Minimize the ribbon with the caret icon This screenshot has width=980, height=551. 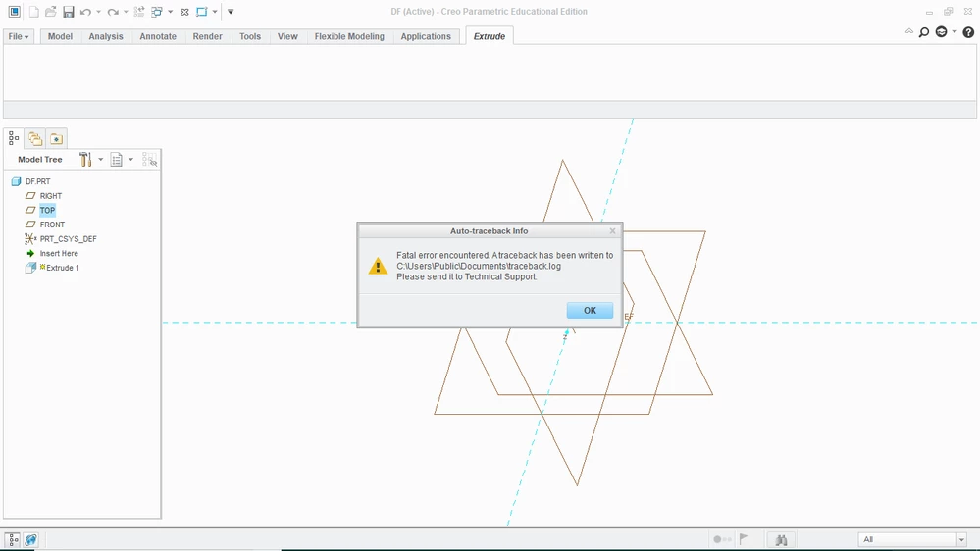pos(908,31)
